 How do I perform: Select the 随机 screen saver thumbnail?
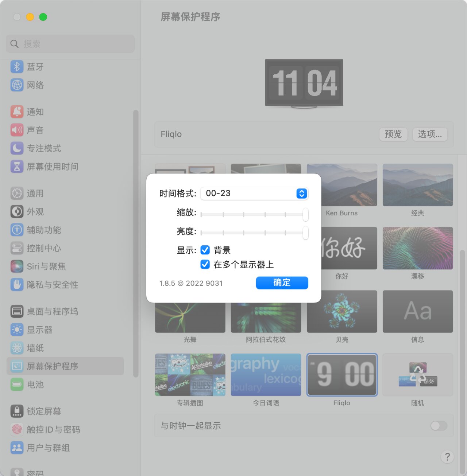(418, 375)
